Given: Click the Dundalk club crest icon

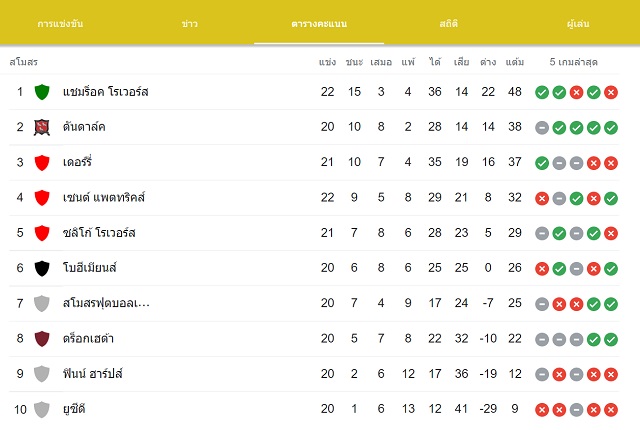Looking at the screenshot, I should click(x=42, y=127).
